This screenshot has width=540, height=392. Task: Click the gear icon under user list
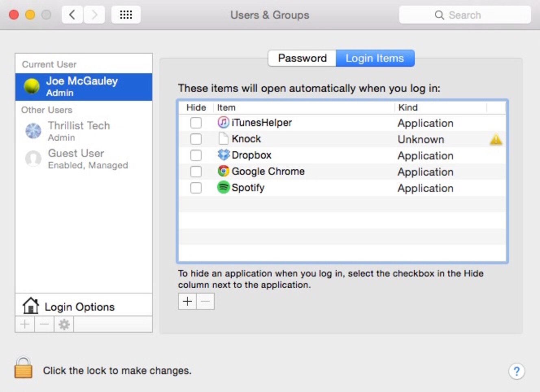click(64, 324)
